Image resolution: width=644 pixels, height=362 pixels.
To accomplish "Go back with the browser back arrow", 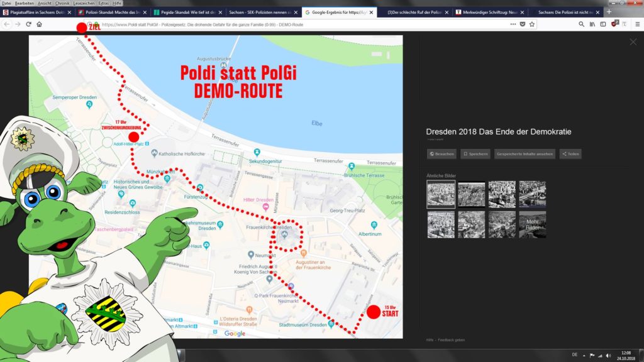I will click(x=7, y=25).
